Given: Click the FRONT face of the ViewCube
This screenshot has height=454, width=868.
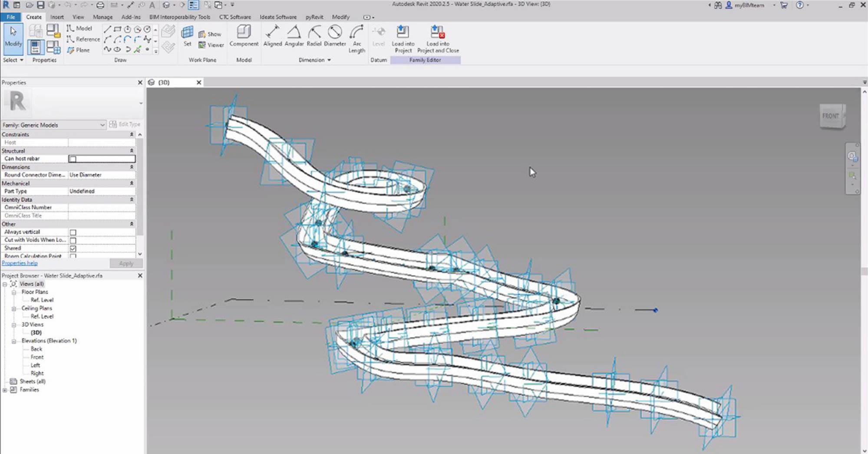Looking at the screenshot, I should pos(830,116).
